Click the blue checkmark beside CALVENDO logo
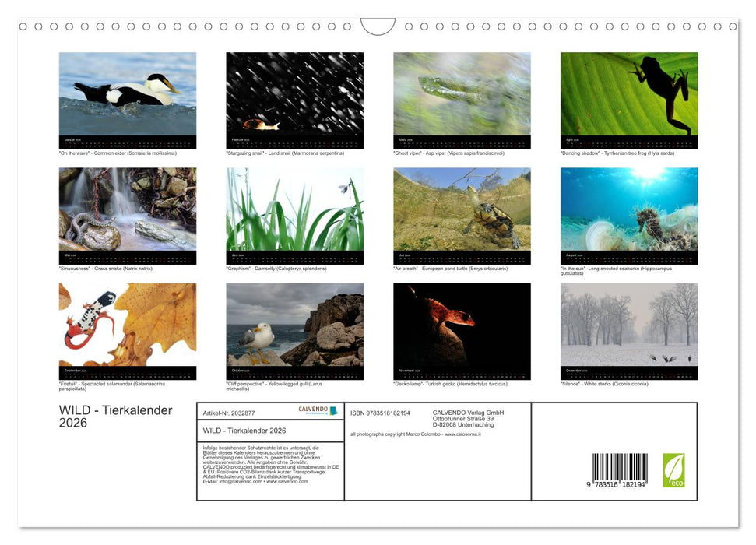756x545 pixels. (332, 410)
